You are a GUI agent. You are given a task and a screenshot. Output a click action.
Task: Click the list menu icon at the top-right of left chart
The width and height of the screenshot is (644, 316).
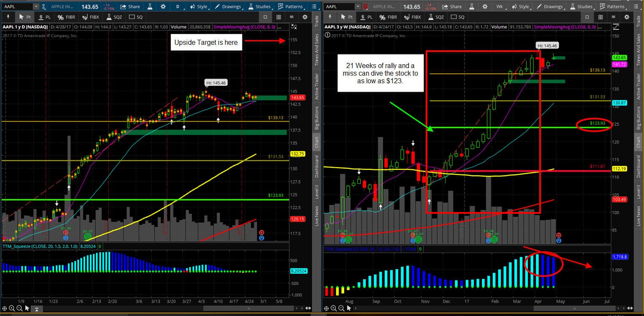(x=314, y=7)
